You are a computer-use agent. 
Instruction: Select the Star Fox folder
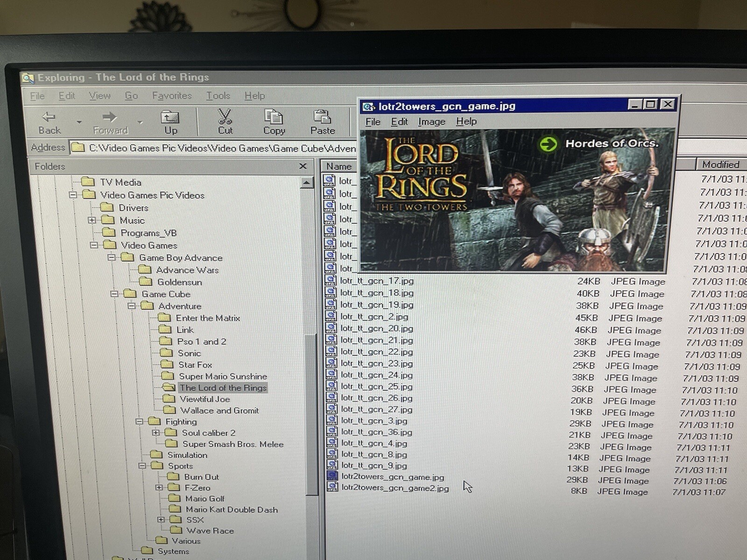pos(195,364)
